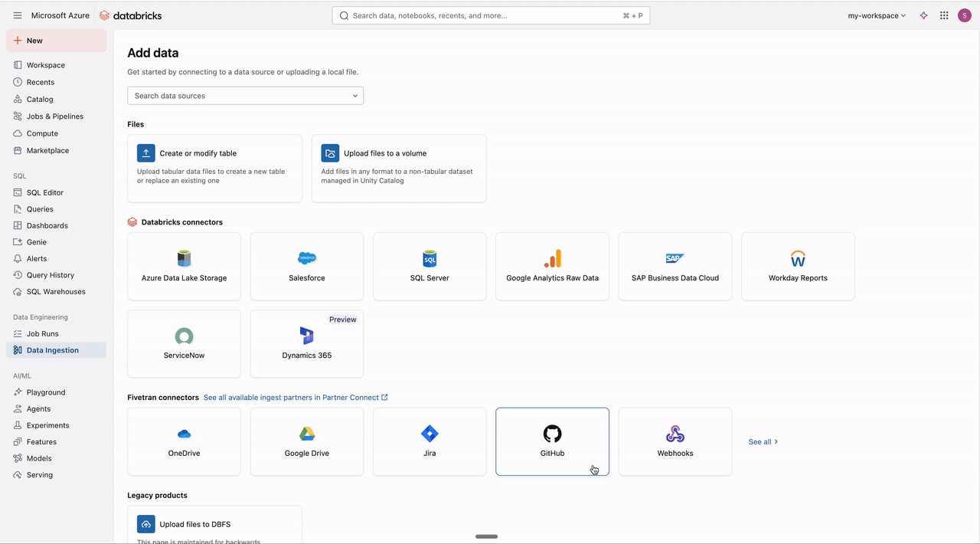Screen dimensions: 980x544
Task: Click the global search bar
Action: (490, 15)
